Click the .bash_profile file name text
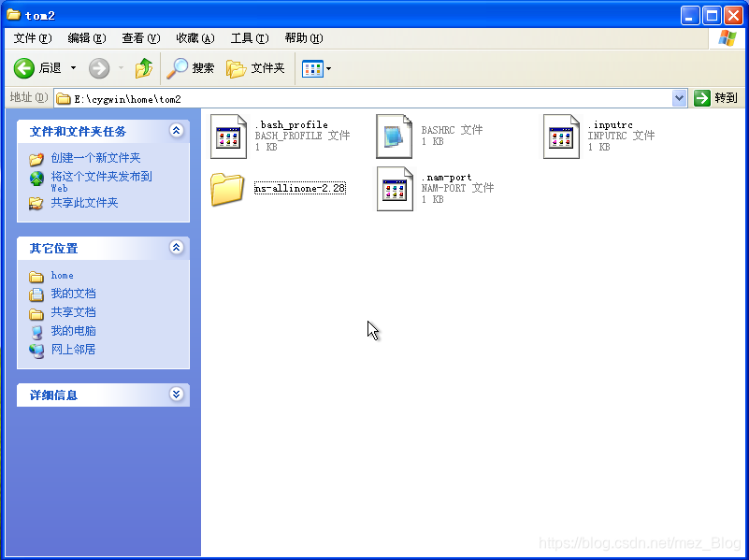 click(292, 124)
